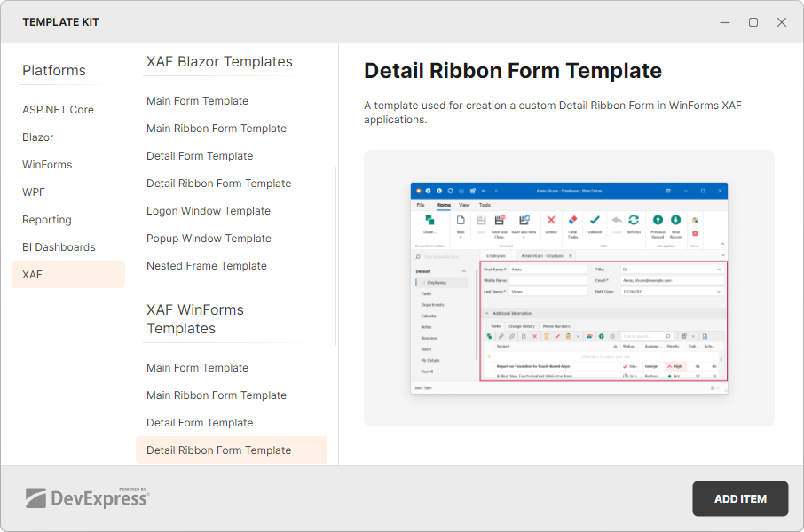Select Main Ribbon Form Template in Blazor section

(216, 128)
